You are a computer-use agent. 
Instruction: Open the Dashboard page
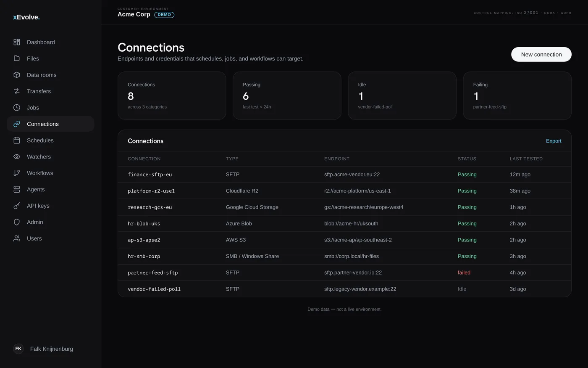50,42
